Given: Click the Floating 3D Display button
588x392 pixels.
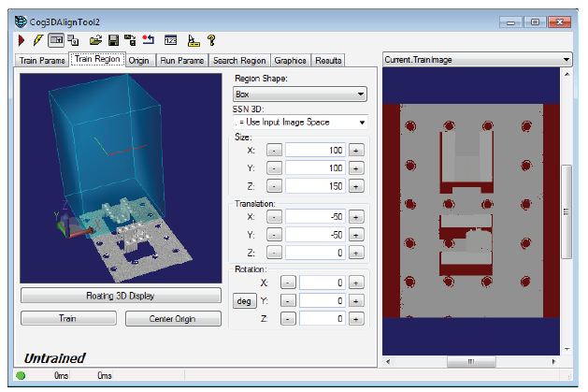Looking at the screenshot, I should [x=121, y=296].
